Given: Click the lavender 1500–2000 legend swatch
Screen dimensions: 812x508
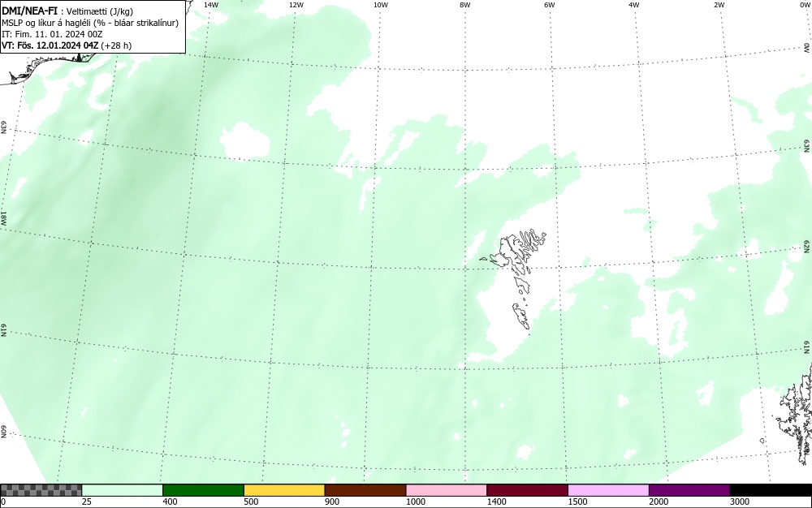Looking at the screenshot, I should pos(608,490).
